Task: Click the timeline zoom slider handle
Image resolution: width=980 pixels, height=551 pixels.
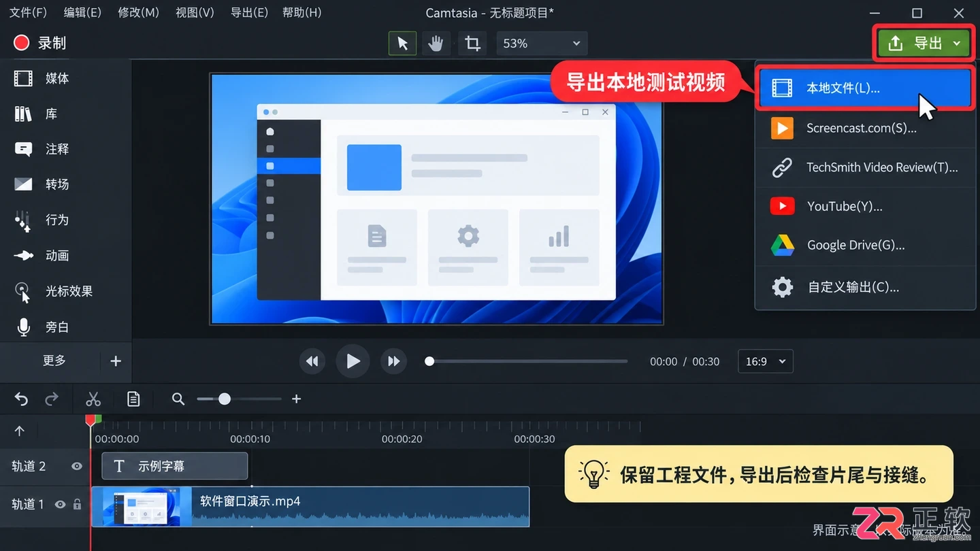Action: pos(225,399)
